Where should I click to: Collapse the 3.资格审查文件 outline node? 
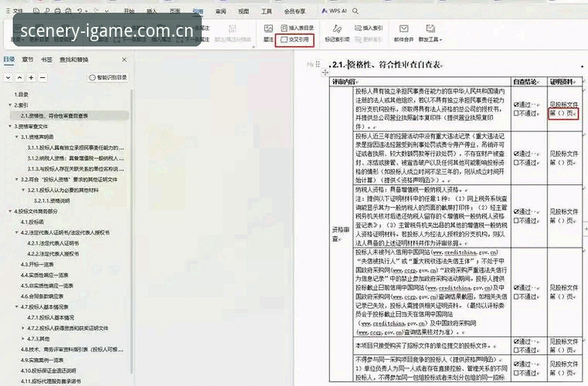click(10, 126)
